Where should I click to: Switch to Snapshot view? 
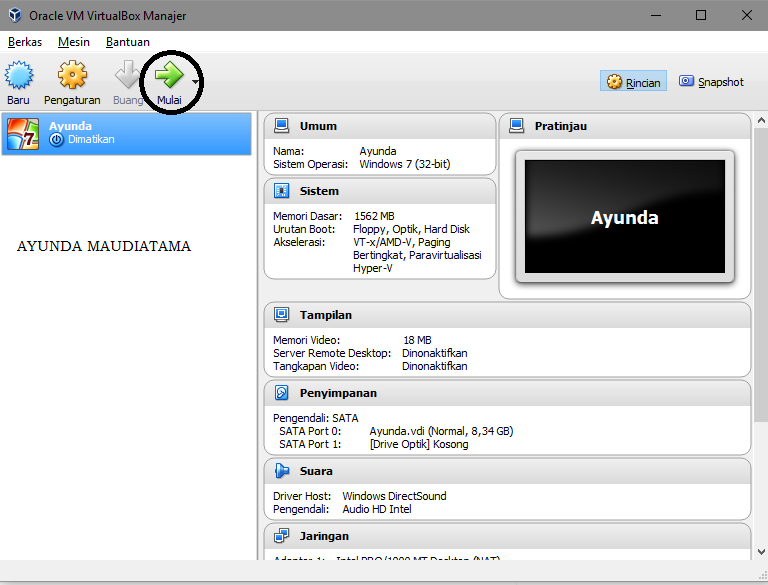711,82
